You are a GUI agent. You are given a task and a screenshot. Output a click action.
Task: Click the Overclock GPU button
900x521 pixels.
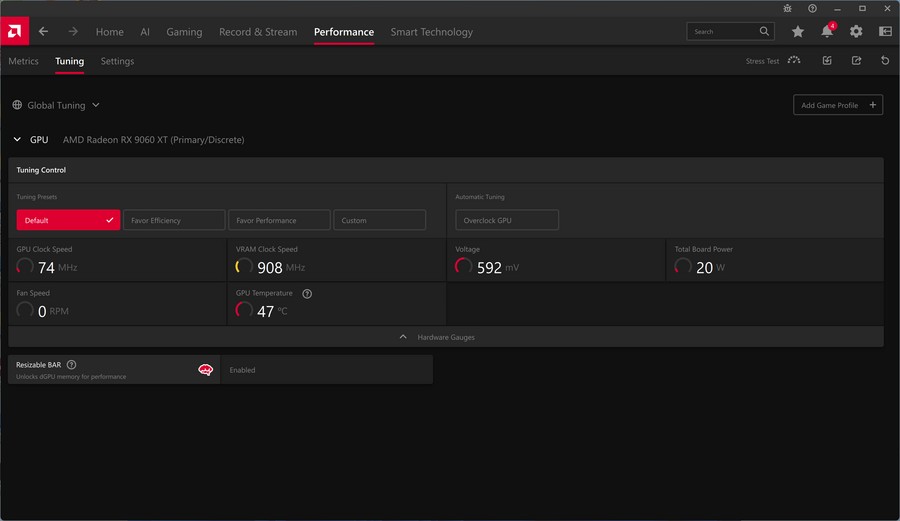[x=507, y=220]
